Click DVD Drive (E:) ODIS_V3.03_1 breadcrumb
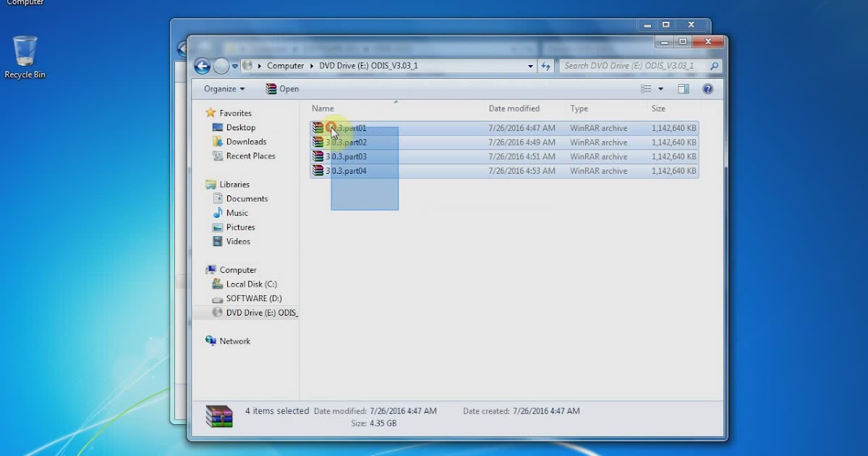 pyautogui.click(x=368, y=66)
